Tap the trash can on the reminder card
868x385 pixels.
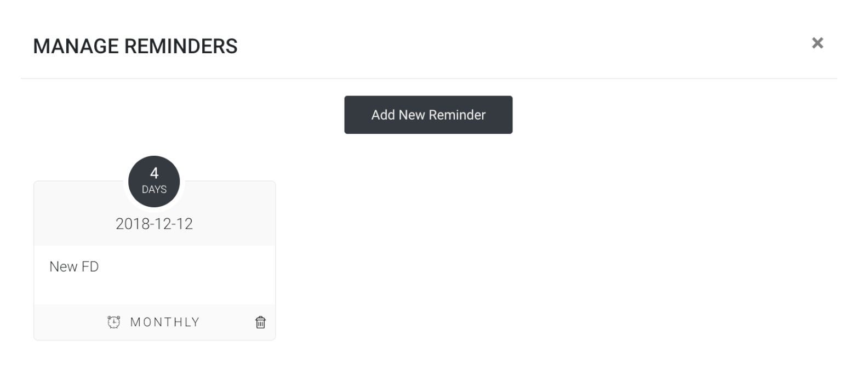coord(261,322)
